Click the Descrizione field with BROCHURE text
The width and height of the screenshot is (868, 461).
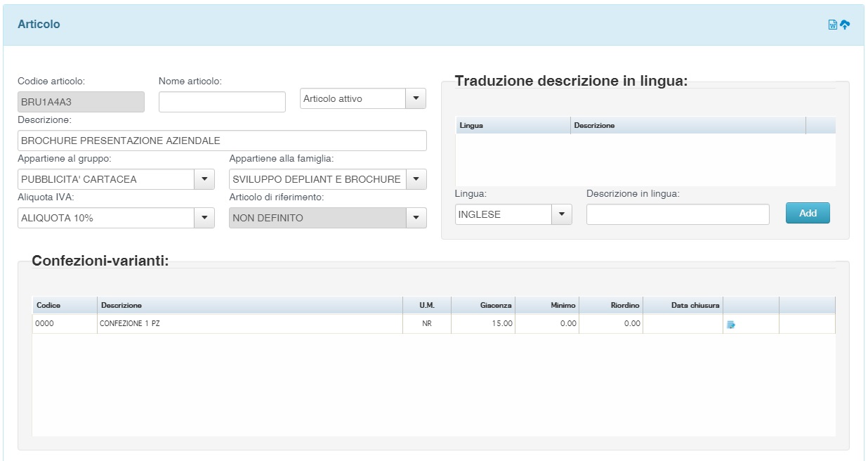click(x=222, y=141)
